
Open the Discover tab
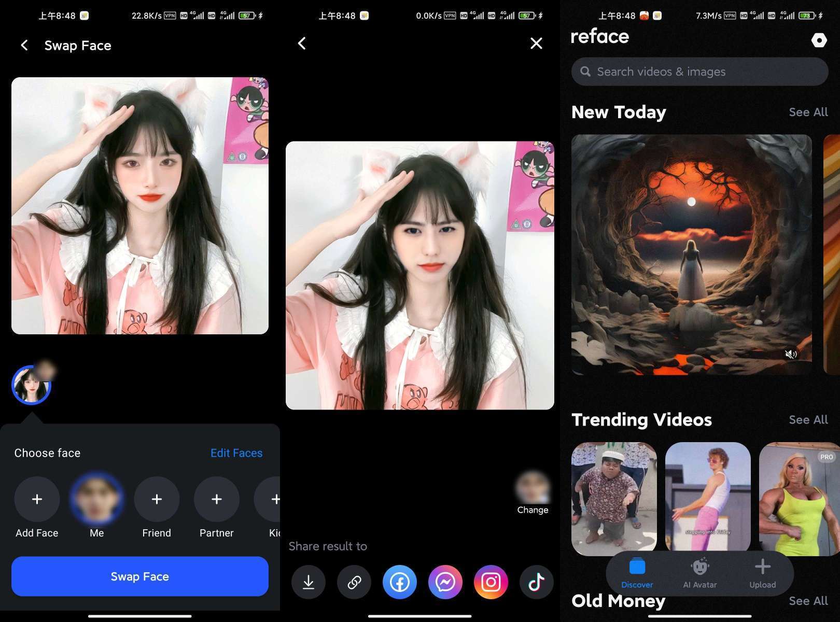(637, 573)
